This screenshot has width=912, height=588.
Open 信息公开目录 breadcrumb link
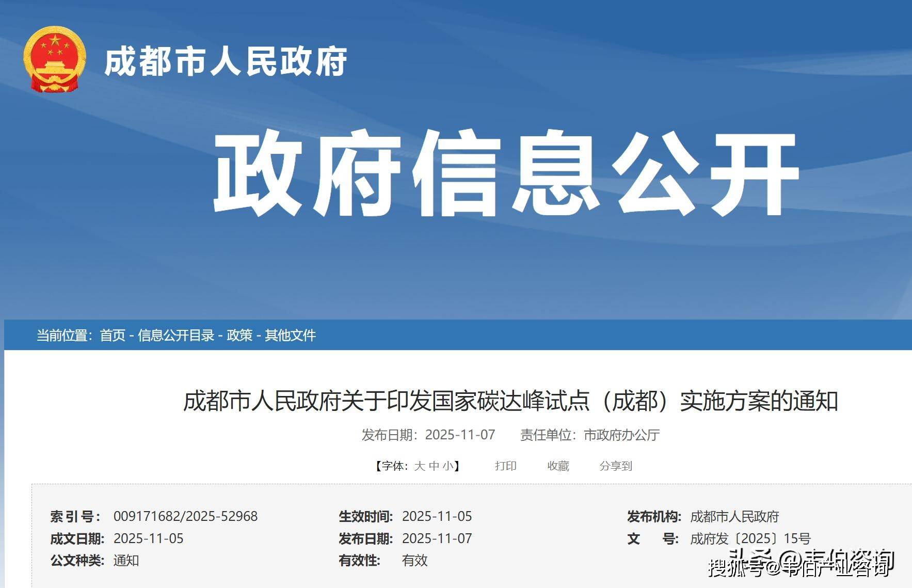coord(176,336)
